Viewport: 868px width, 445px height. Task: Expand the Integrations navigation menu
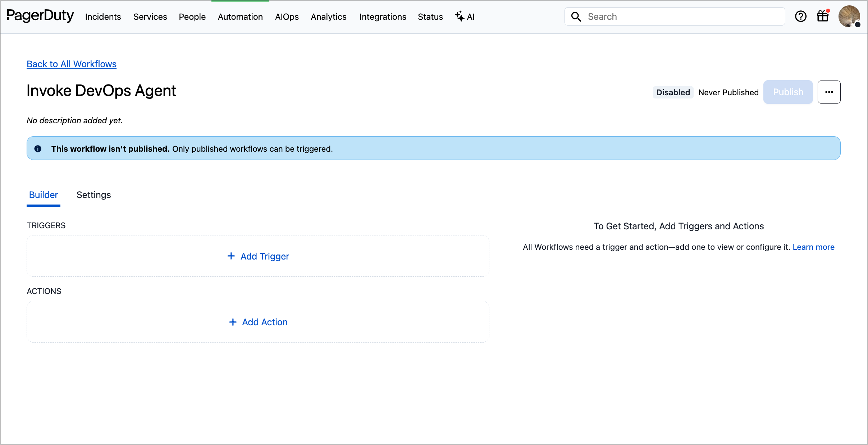point(383,17)
